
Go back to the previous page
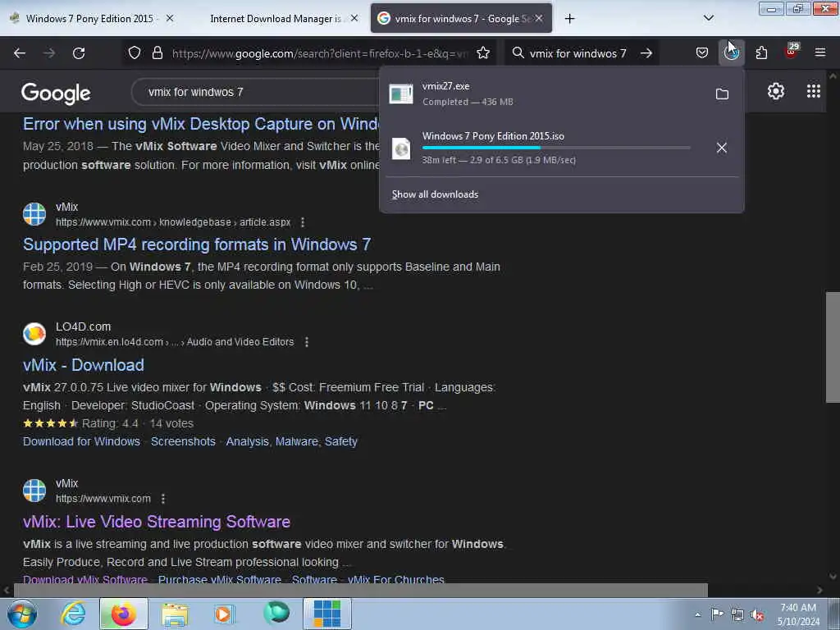click(20, 53)
